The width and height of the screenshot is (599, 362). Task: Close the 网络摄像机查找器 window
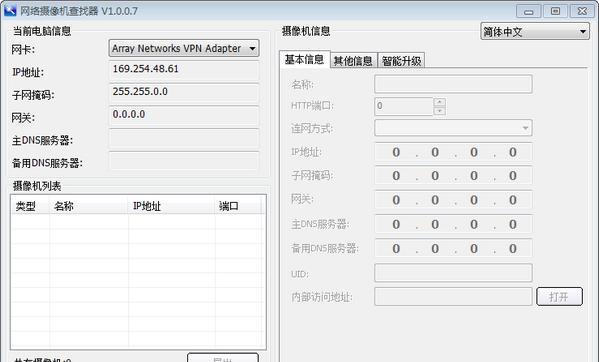click(x=582, y=11)
